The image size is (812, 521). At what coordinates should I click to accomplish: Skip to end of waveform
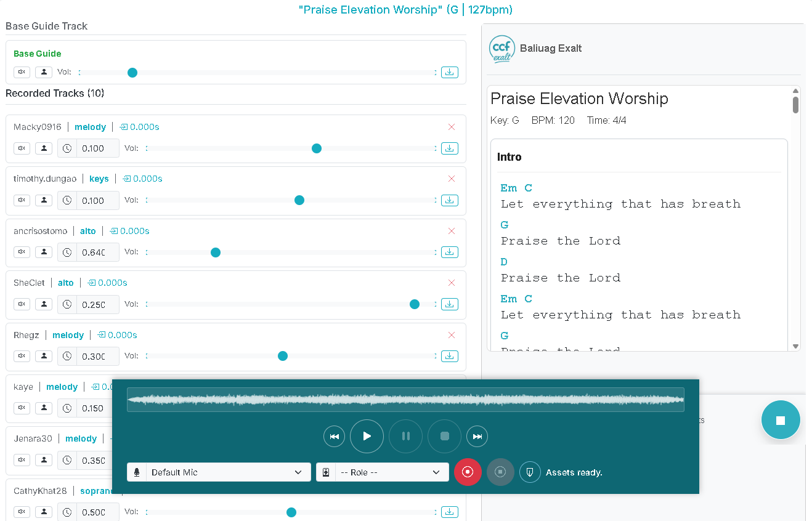pos(477,437)
